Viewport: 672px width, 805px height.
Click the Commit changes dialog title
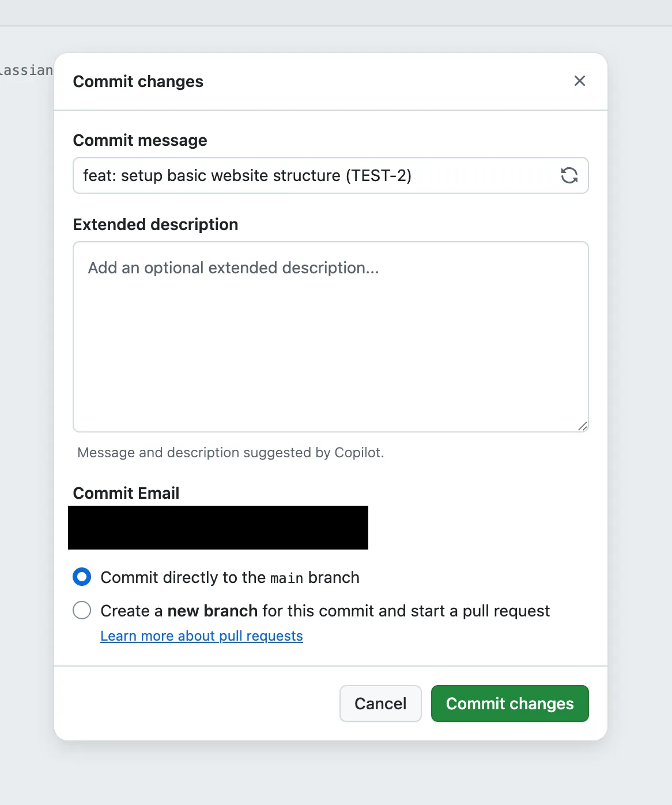[x=138, y=81]
